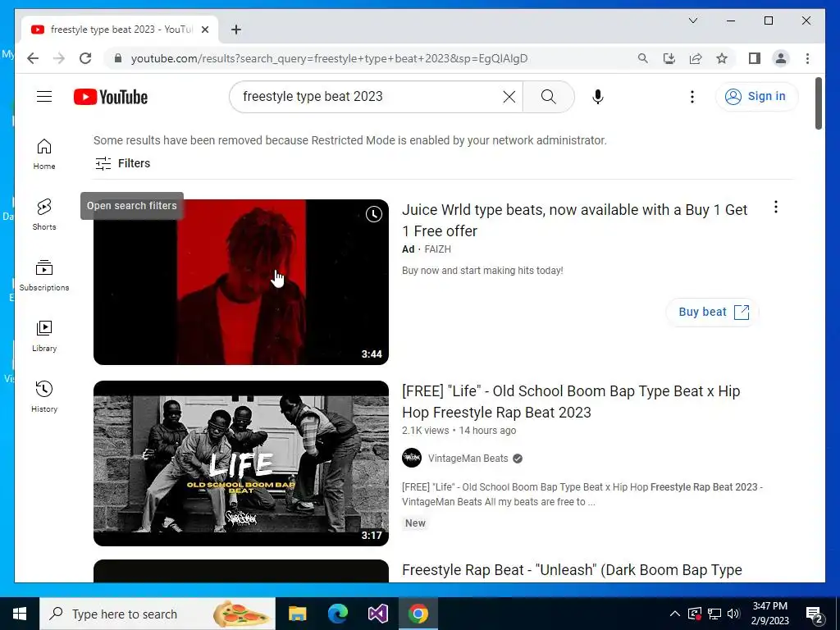
Task: Open options menu for the Juice Wrld ad
Action: tap(776, 208)
